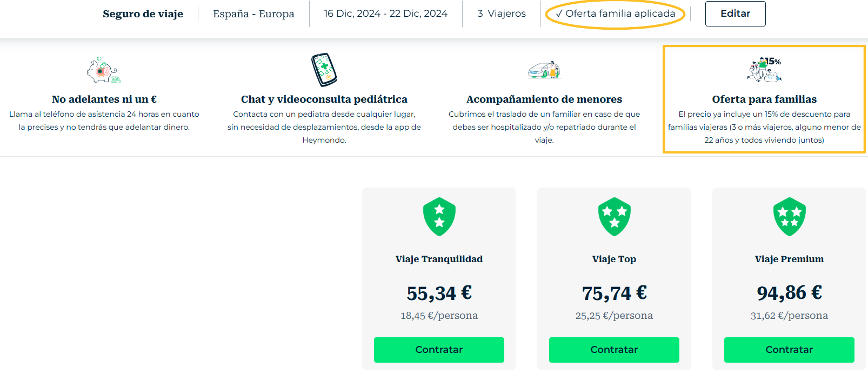Image resolution: width=868 pixels, height=374 pixels.
Task: Click the No adelantes ni un € heading
Action: pyautogui.click(x=104, y=99)
